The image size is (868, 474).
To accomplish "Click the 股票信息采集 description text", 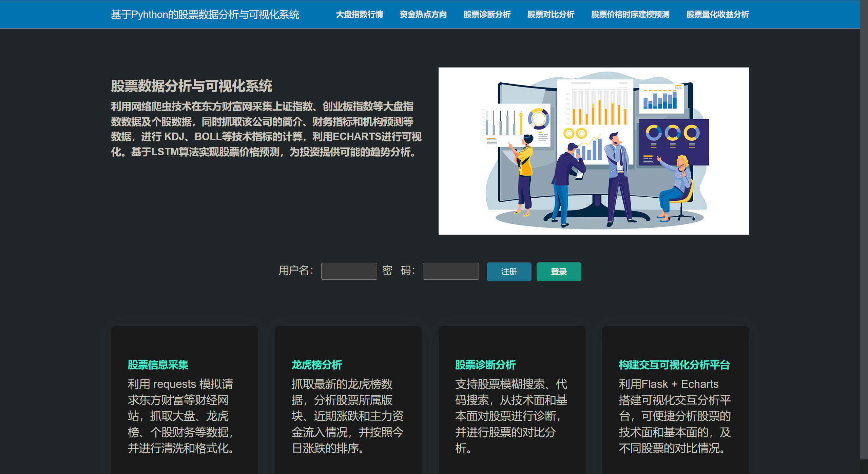I will pos(180,417).
